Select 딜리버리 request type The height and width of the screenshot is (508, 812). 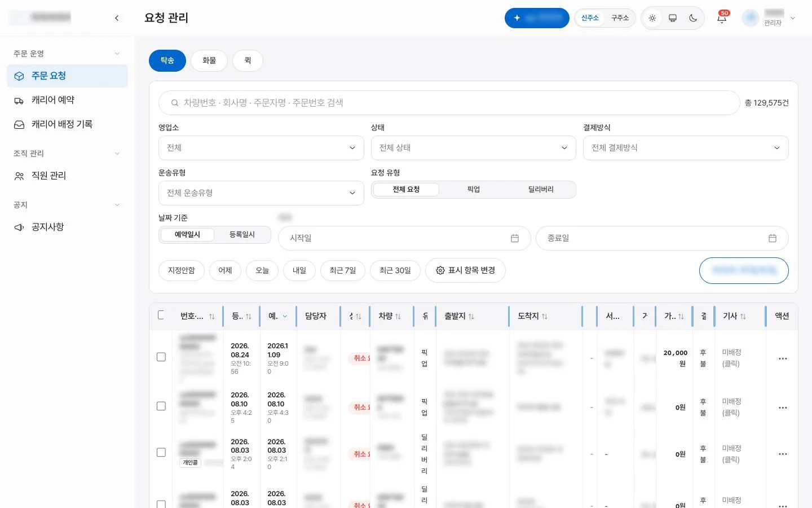[541, 190]
